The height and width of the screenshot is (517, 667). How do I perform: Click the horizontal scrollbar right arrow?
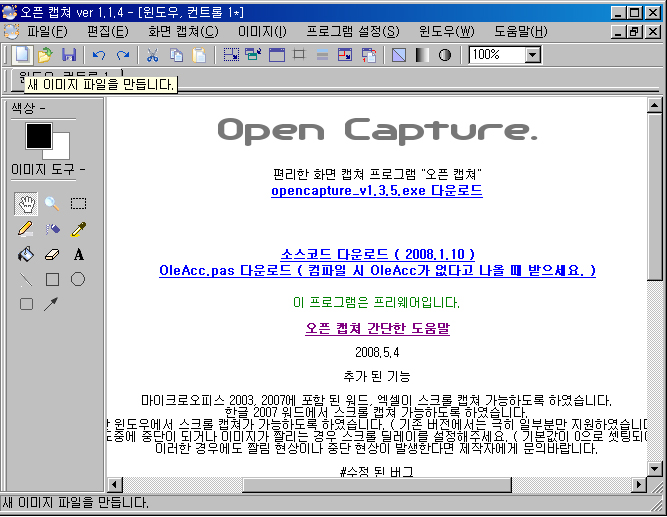(638, 485)
